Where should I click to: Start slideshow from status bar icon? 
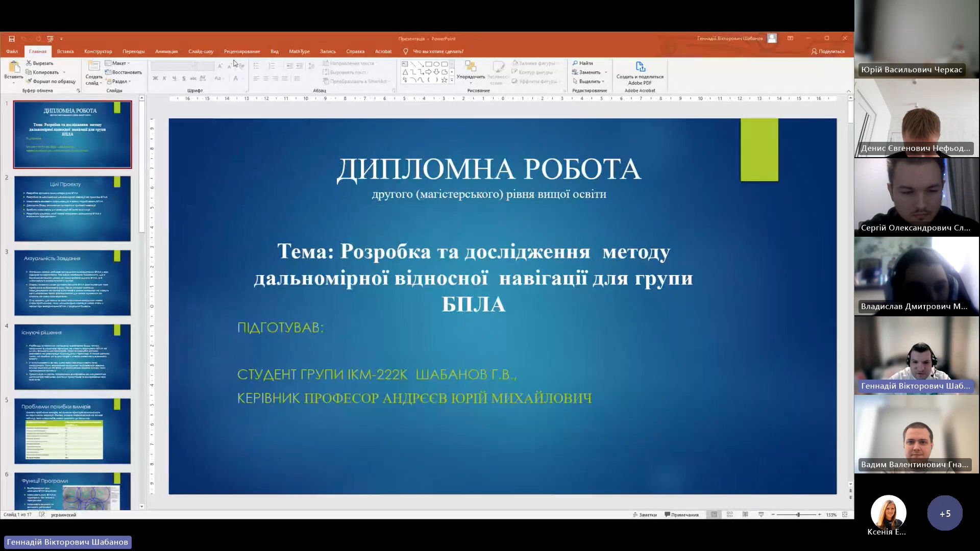[761, 514]
